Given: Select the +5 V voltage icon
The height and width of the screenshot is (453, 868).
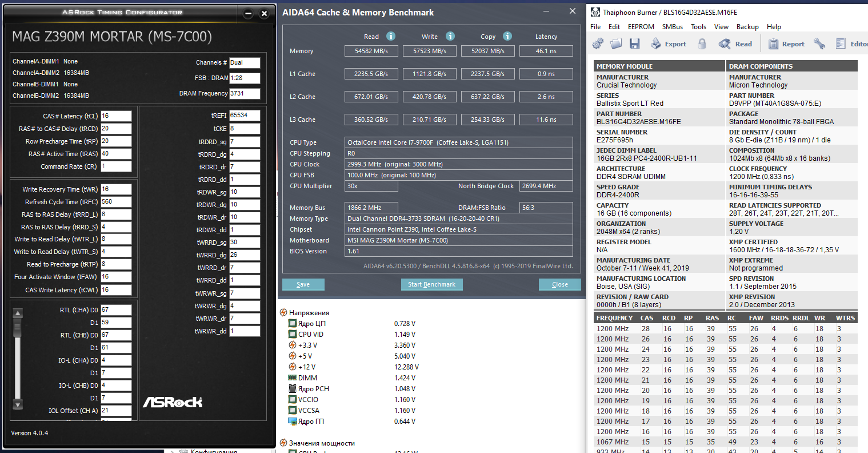Looking at the screenshot, I should [293, 356].
